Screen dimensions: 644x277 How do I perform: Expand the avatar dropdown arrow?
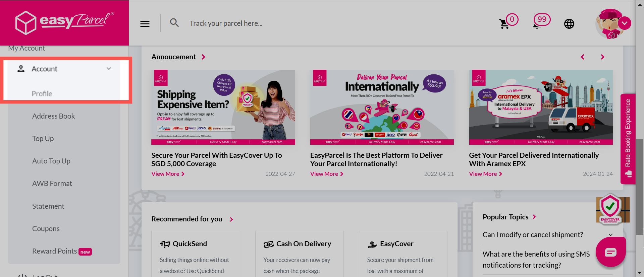tap(625, 23)
